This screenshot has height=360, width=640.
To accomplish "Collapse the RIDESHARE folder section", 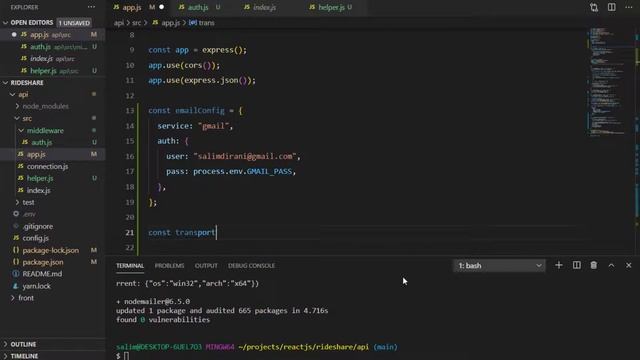I will (5, 82).
